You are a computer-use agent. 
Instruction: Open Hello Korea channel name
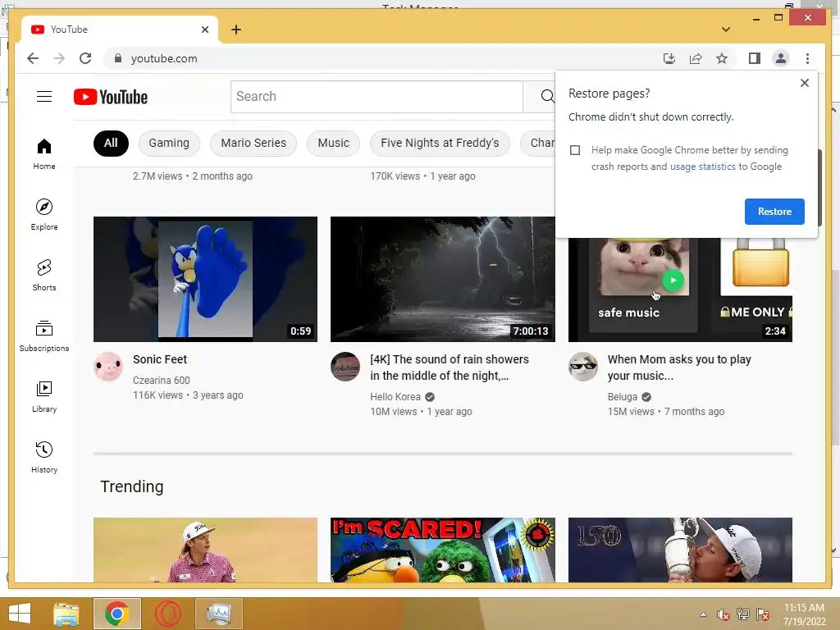click(395, 397)
